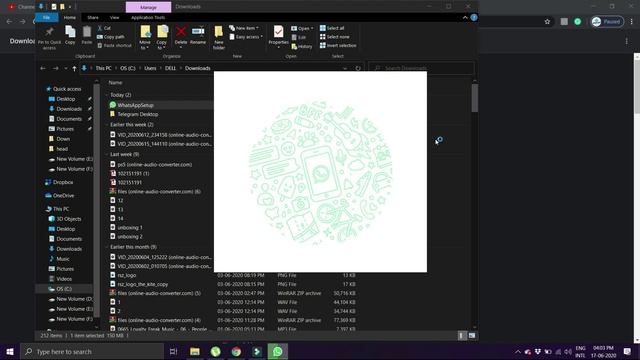
Task: Click Paste shortcut command
Action: tap(114, 46)
